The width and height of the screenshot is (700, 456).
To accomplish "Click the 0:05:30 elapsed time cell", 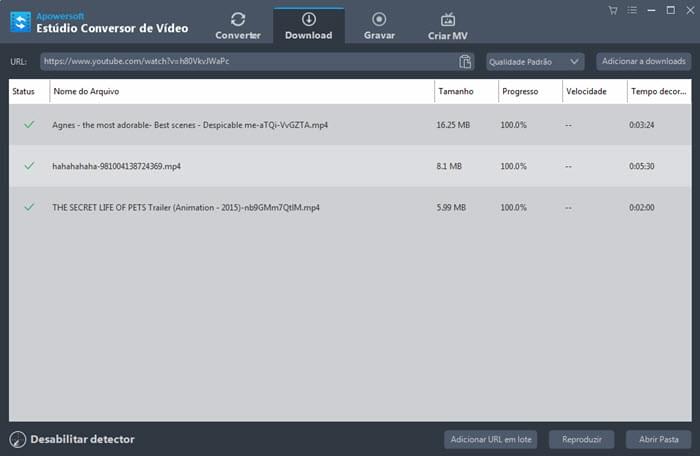I will pyautogui.click(x=642, y=166).
